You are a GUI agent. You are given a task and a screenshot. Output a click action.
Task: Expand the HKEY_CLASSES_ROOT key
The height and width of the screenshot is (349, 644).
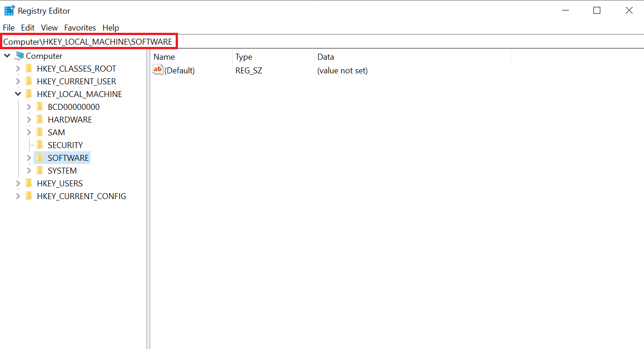(x=18, y=69)
